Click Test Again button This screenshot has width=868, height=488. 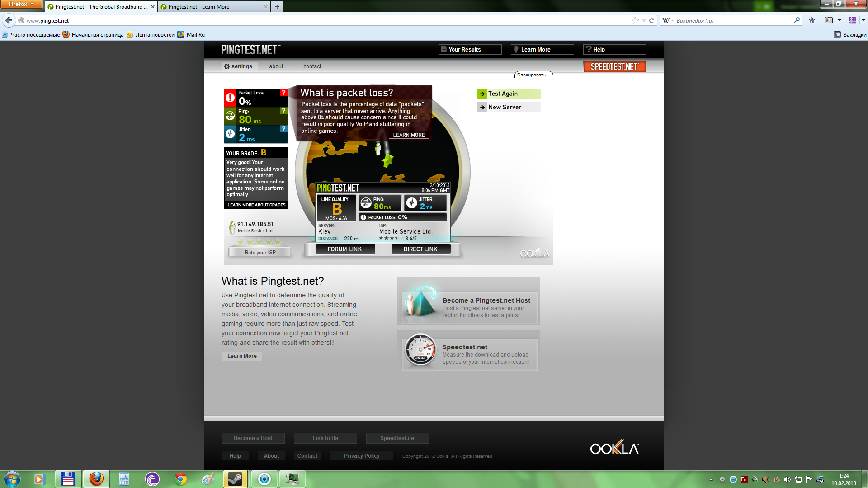click(509, 94)
